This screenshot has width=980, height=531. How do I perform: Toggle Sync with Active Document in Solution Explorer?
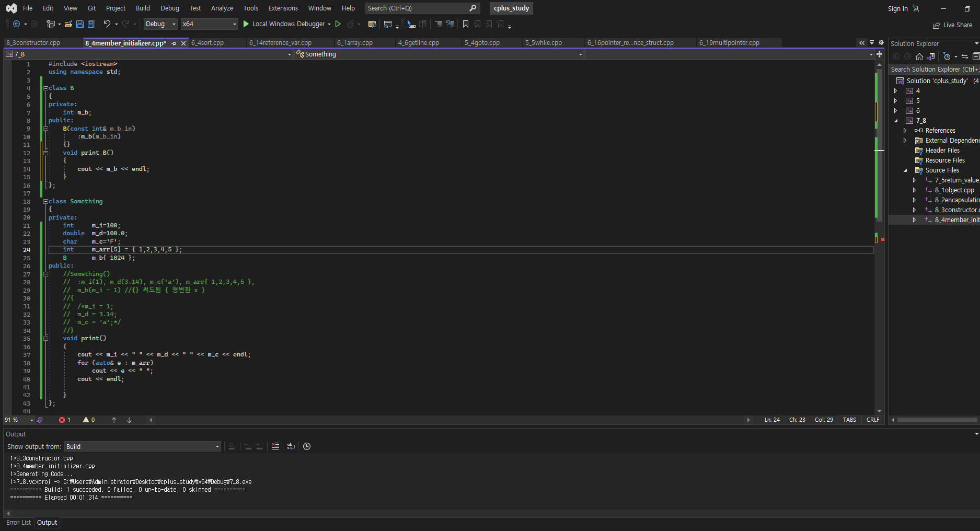[x=964, y=56]
